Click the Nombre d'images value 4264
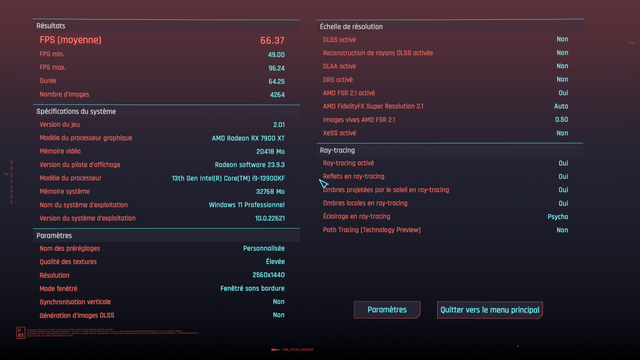Image resolution: width=640 pixels, height=360 pixels. (277, 95)
